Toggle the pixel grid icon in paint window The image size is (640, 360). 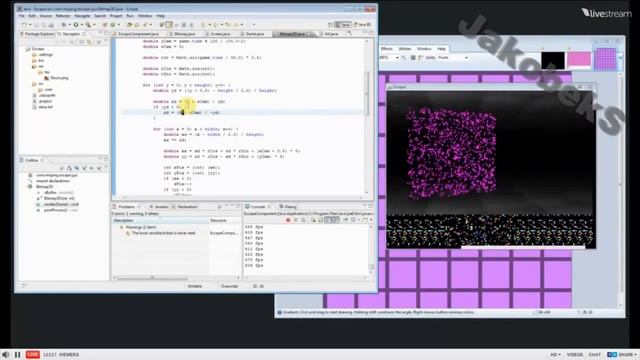[413, 58]
